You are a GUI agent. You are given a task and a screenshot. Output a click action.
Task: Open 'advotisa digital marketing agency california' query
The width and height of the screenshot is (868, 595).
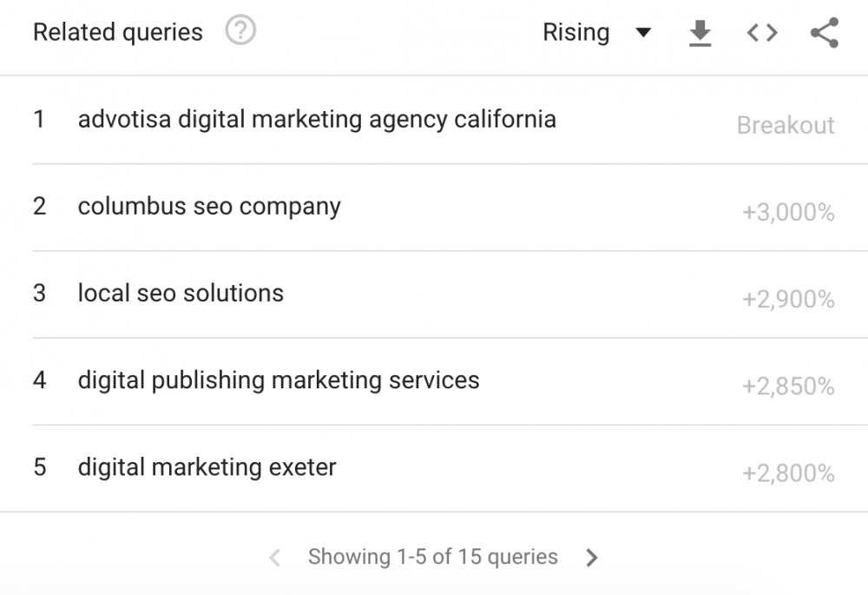[317, 119]
